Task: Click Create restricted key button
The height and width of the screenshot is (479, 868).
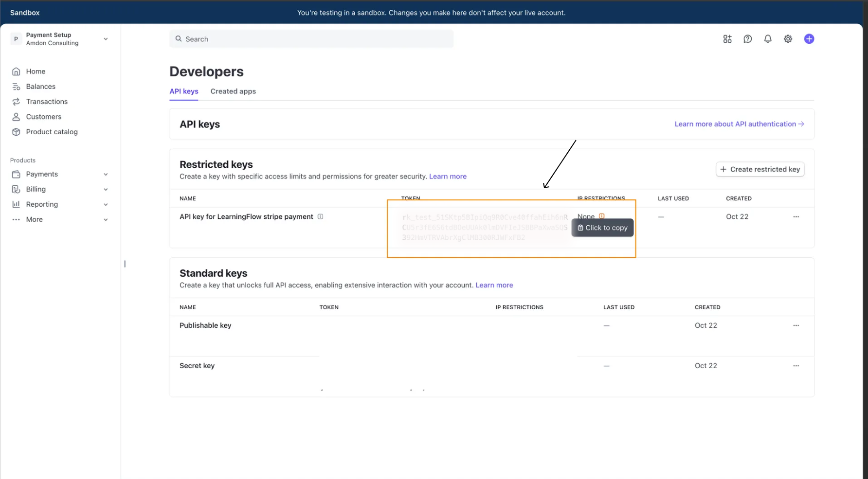Action: click(760, 169)
